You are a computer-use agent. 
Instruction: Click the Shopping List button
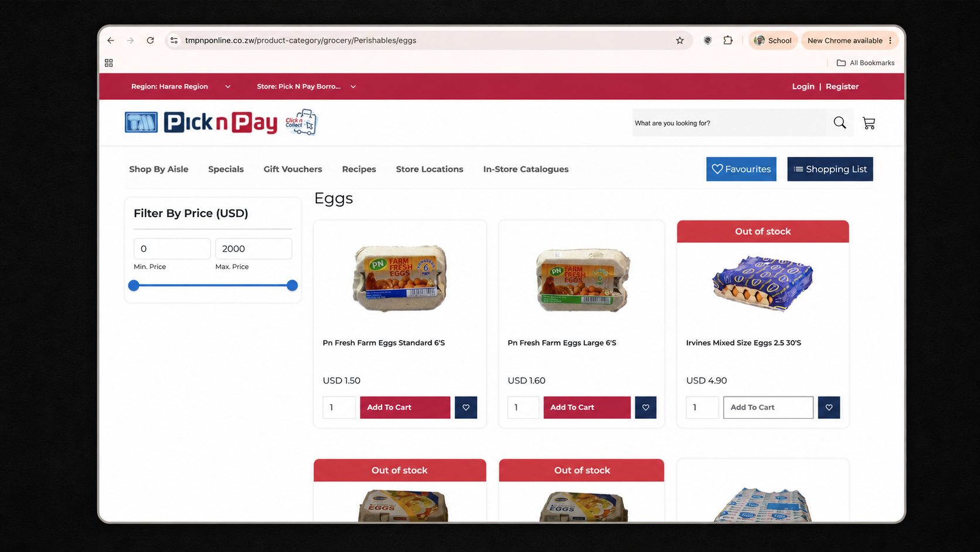tap(830, 169)
